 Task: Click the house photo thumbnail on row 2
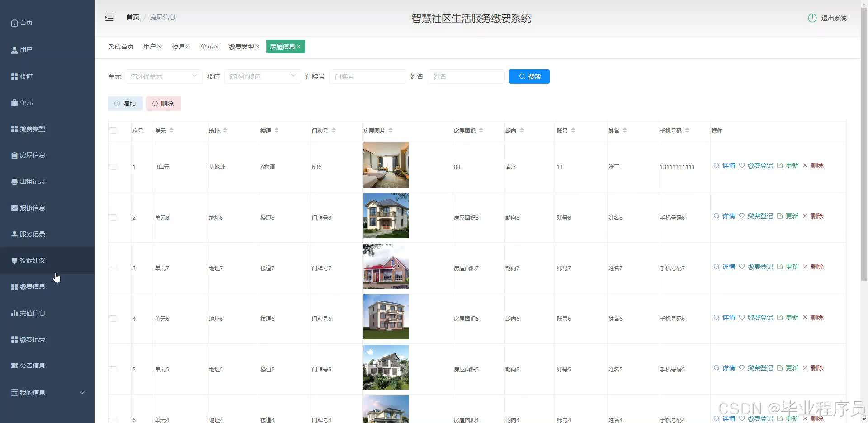386,215
